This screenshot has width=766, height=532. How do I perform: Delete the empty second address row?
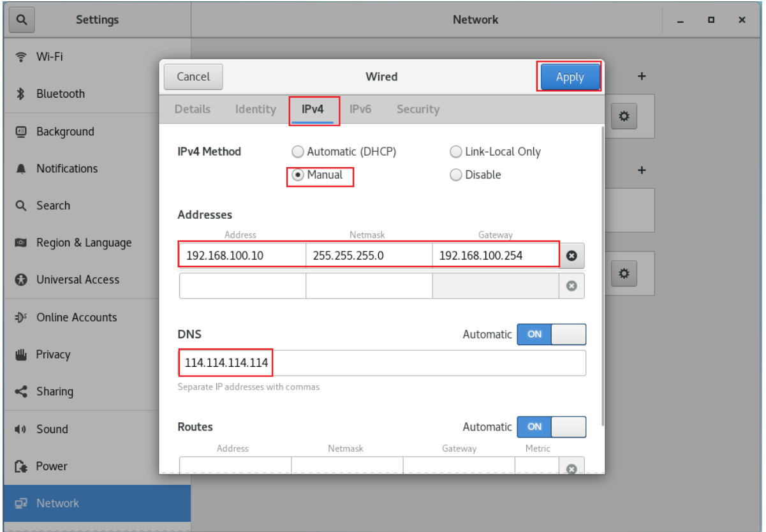point(572,286)
